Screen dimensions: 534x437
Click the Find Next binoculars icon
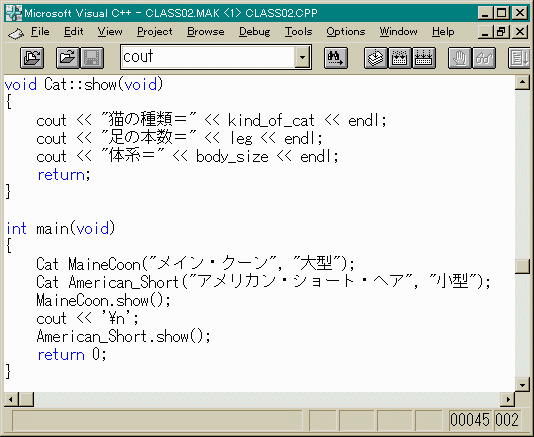click(335, 58)
